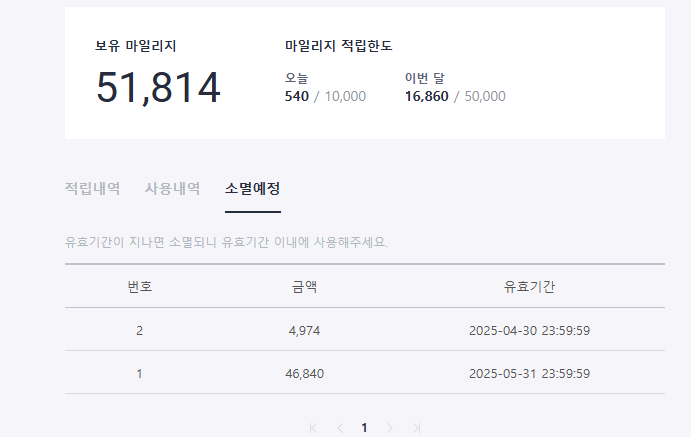Switch to 사용내역 tab

coord(173,189)
